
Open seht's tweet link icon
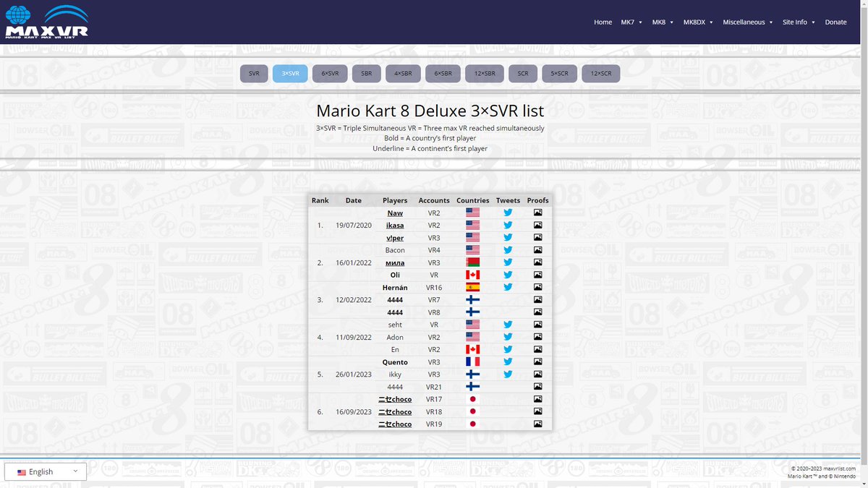pyautogui.click(x=508, y=325)
